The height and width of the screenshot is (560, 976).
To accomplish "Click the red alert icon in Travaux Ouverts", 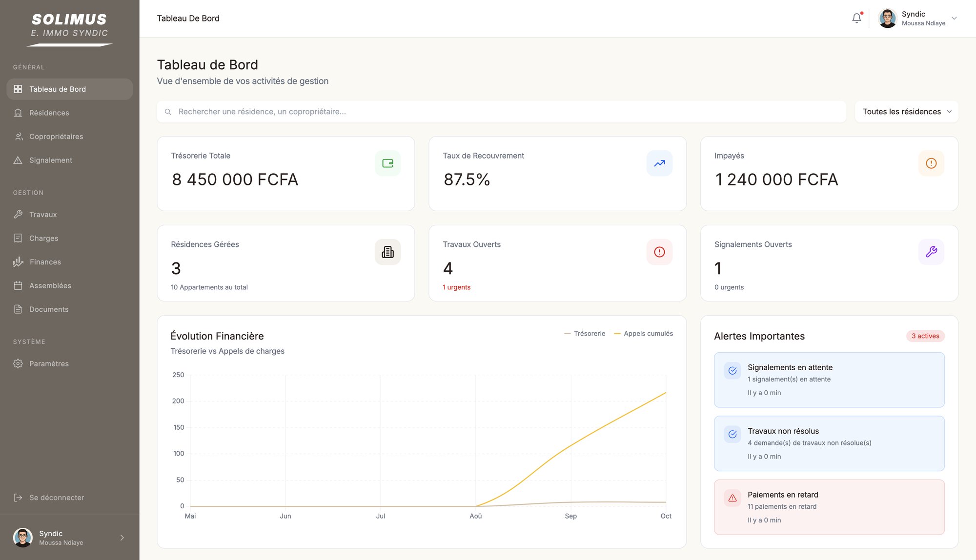I will [659, 252].
